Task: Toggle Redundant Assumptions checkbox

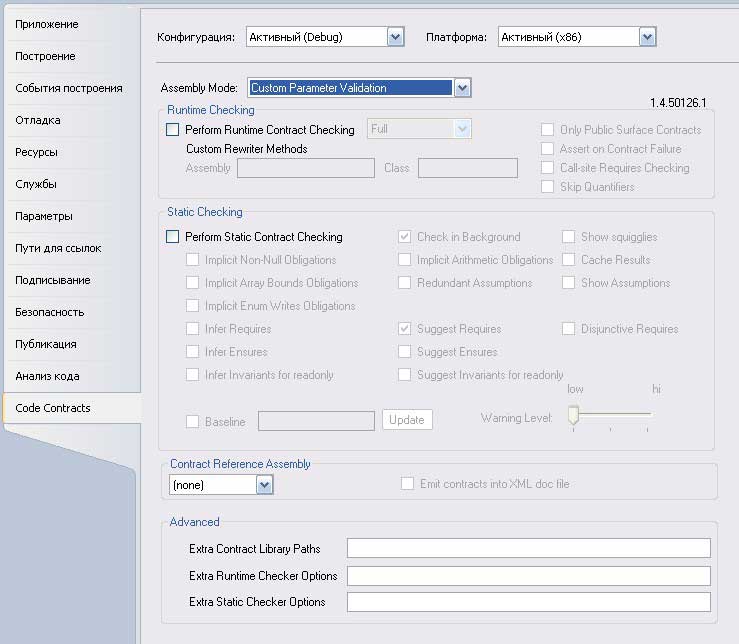Action: pyautogui.click(x=404, y=283)
